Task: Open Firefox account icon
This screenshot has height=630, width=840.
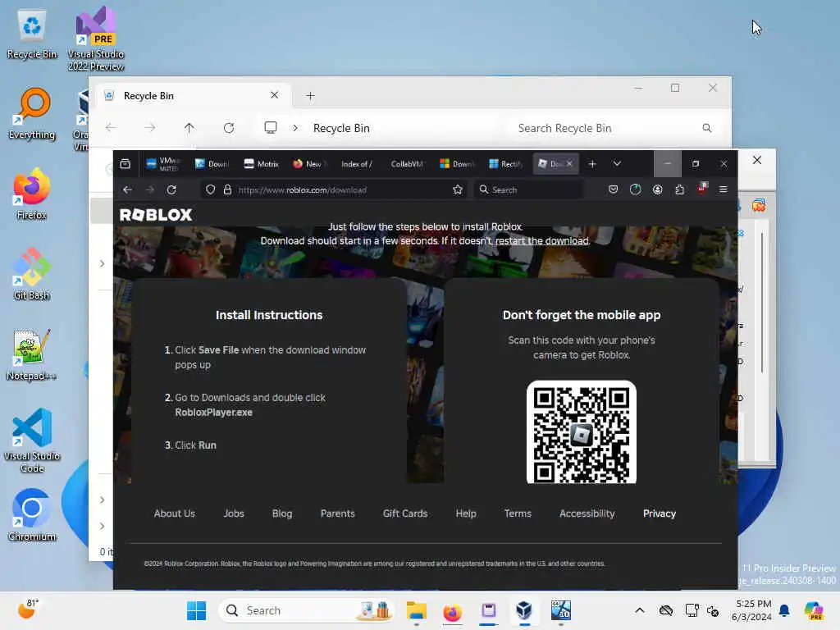Action: (657, 189)
